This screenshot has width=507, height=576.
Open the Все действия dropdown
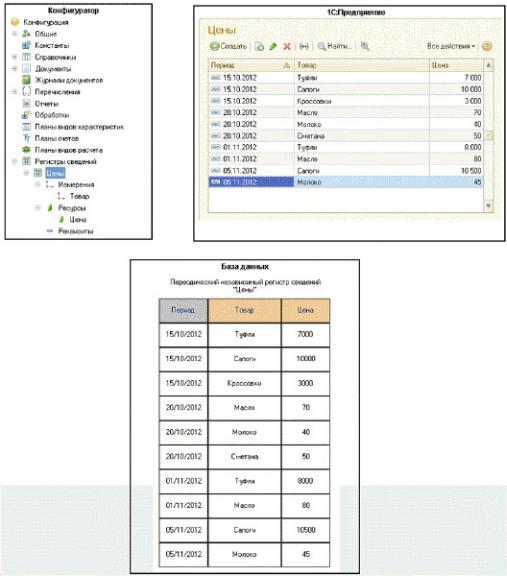point(451,46)
